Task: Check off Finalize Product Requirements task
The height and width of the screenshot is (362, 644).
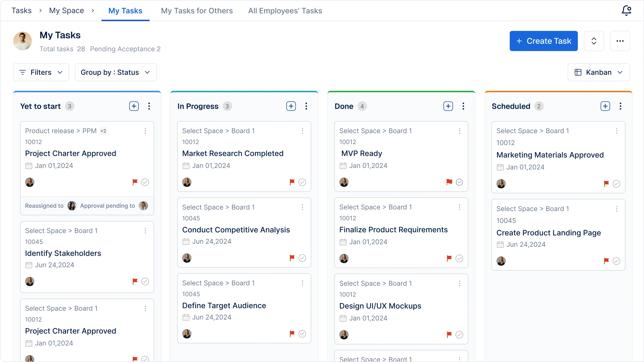Action: pyautogui.click(x=459, y=258)
